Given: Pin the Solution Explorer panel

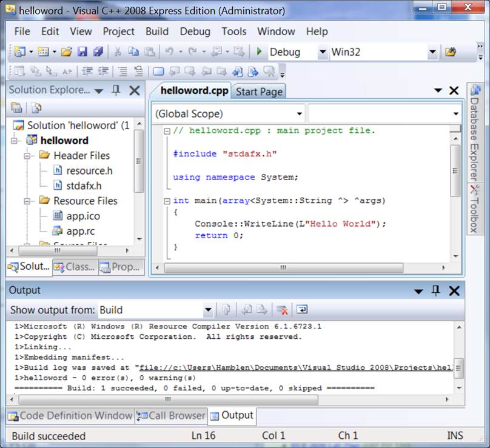Looking at the screenshot, I should coord(116,90).
